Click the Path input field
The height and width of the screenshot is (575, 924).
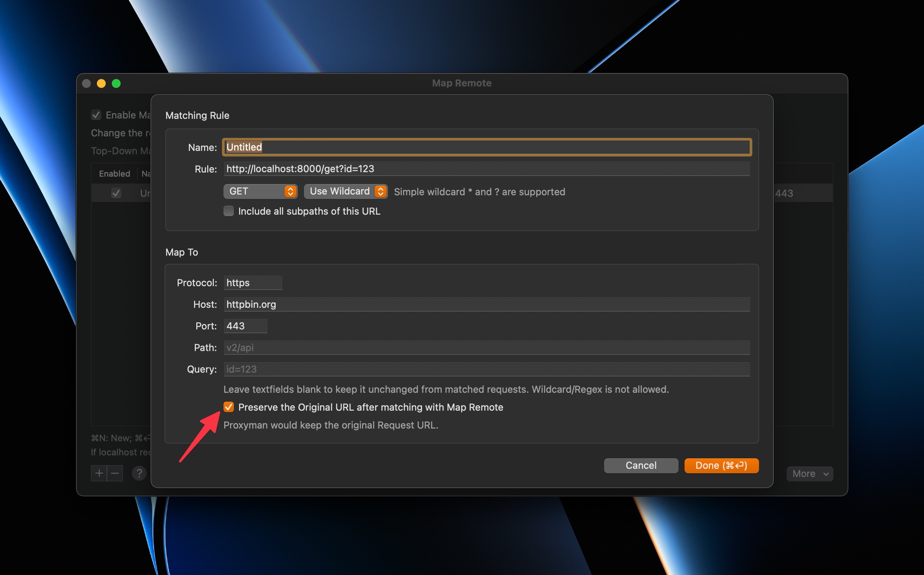tap(486, 348)
